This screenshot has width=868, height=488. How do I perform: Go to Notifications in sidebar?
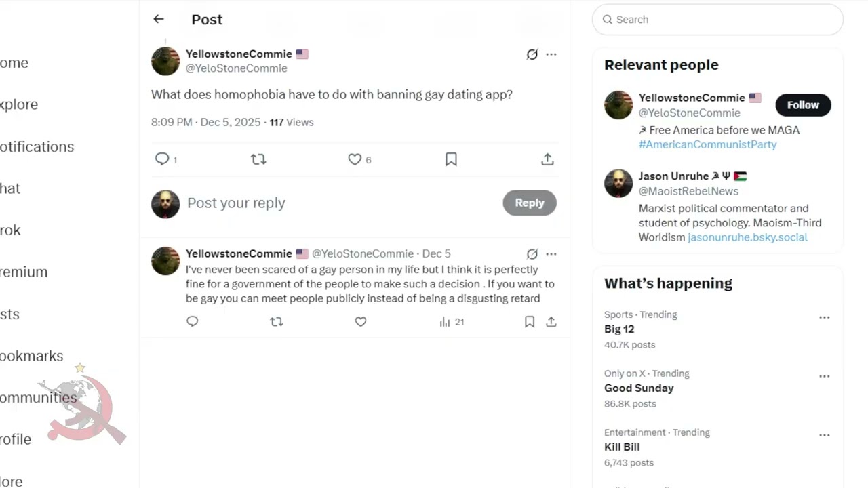pyautogui.click(x=37, y=146)
